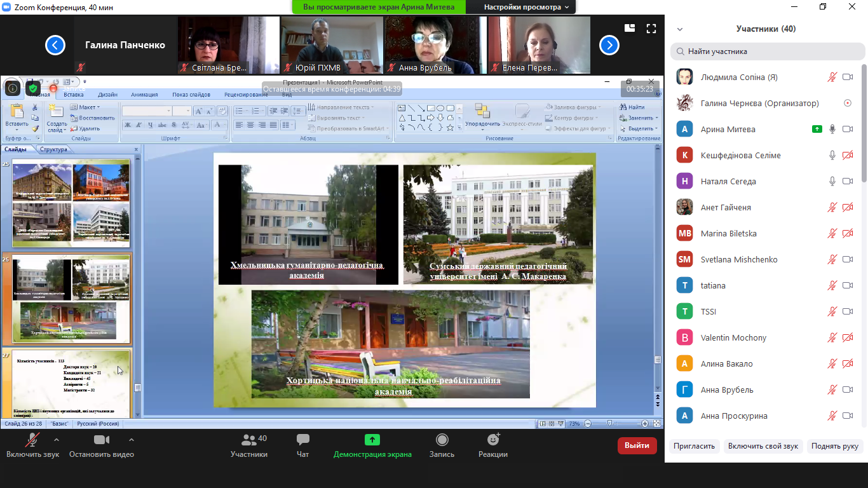Open the Chat icon in Zoom toolbar
The image size is (868, 488).
302,440
